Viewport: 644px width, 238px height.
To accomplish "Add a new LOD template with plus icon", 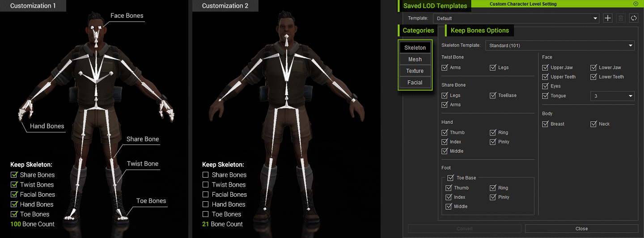I will click(608, 18).
